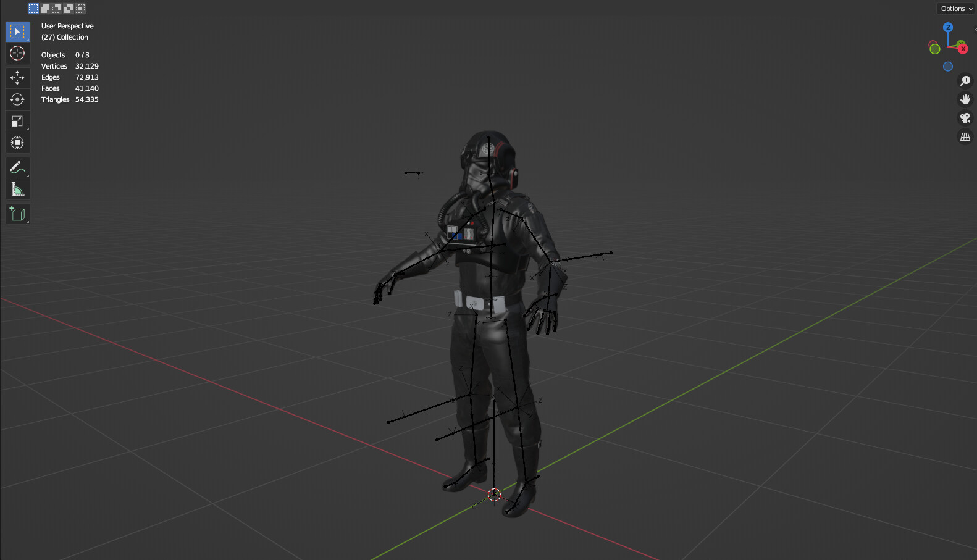Select the Move tool
Viewport: 977px width, 560px height.
[x=17, y=77]
